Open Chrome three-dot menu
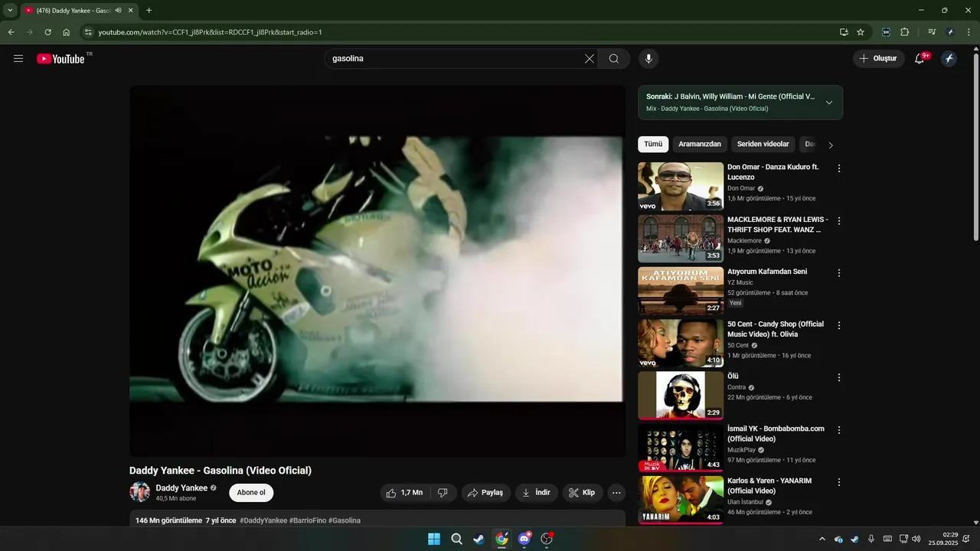980x551 pixels. click(969, 32)
